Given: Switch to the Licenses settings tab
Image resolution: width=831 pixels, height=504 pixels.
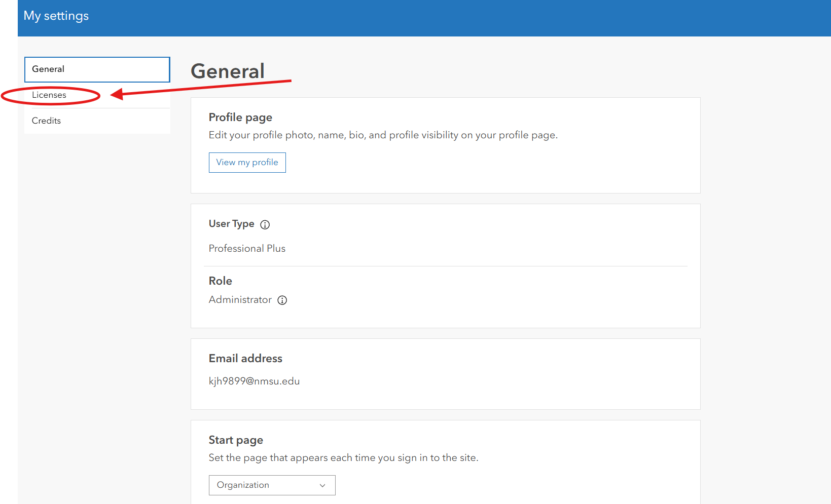Looking at the screenshot, I should point(49,95).
